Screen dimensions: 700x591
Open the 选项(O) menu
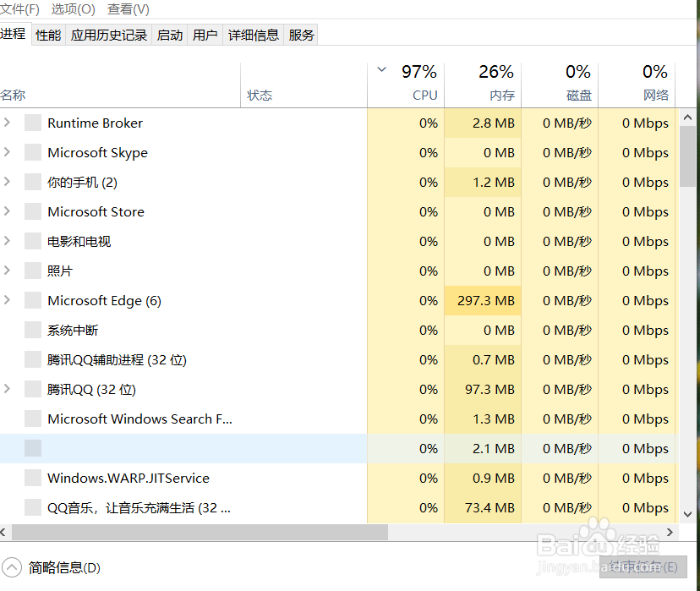[74, 9]
